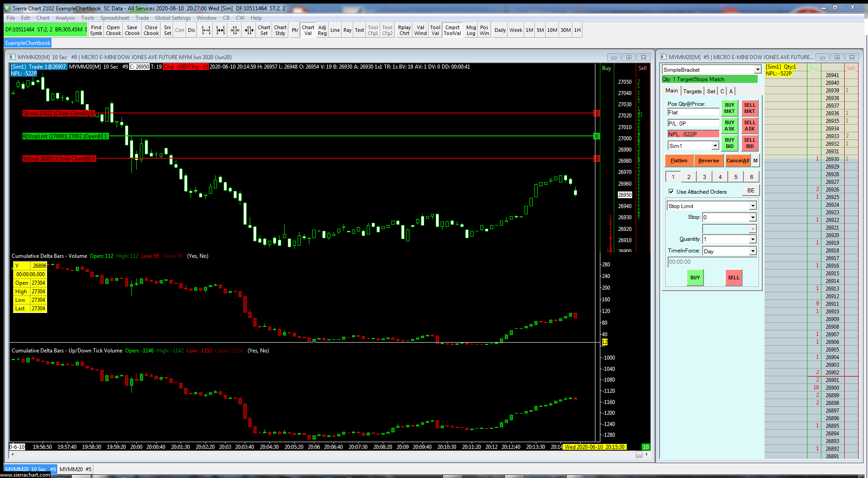Select the ExampleChartbook tab

click(28, 43)
